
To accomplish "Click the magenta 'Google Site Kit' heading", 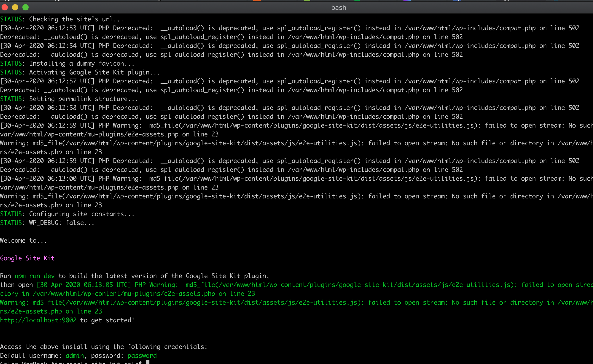I will pyautogui.click(x=27, y=258).
